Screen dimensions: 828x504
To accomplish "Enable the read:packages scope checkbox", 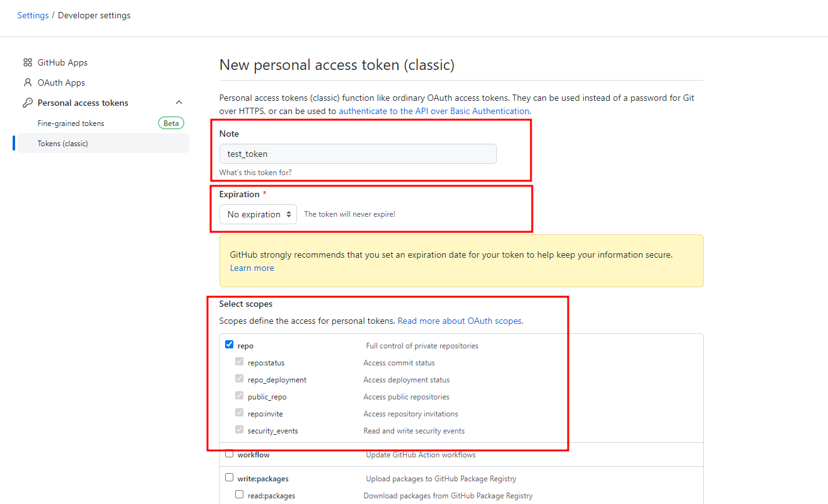I will pyautogui.click(x=239, y=495).
